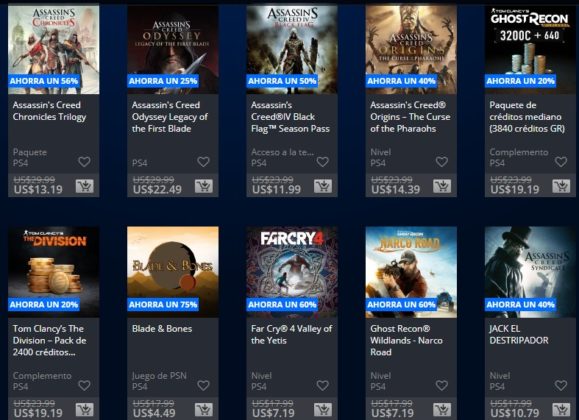Favorite the Ghost Recon credits pack with heart
The image size is (579, 420).
coord(561,161)
